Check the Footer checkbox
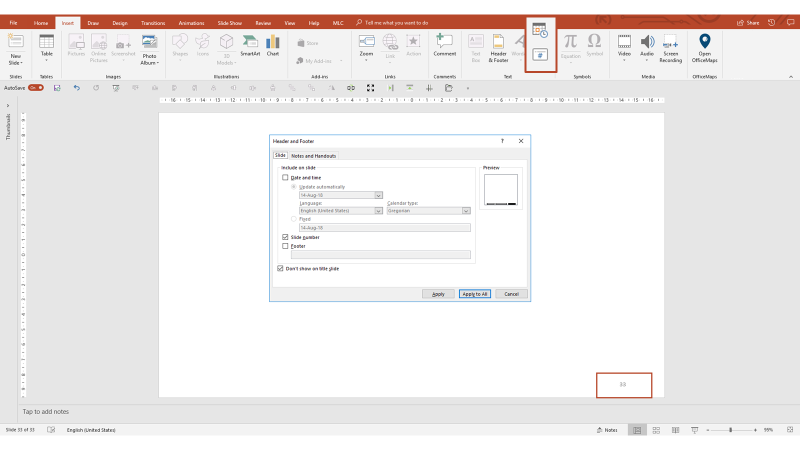Viewport: 800px width, 450px height. click(285, 246)
